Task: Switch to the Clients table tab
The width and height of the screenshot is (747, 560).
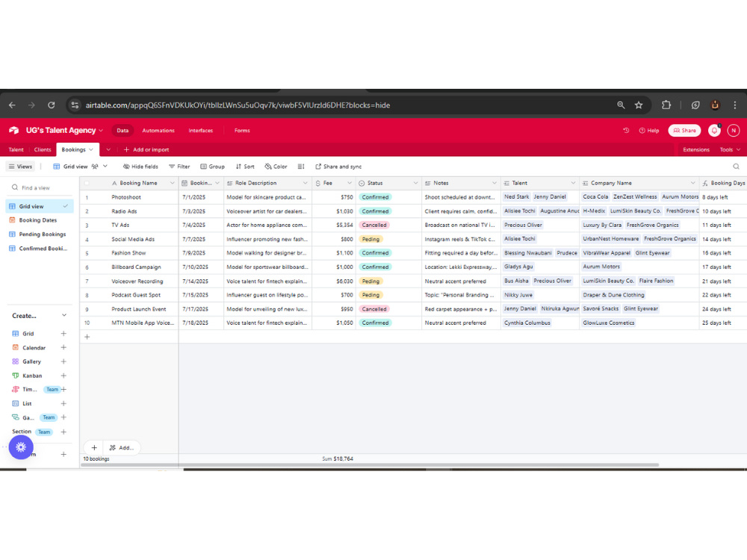Action: click(x=43, y=149)
